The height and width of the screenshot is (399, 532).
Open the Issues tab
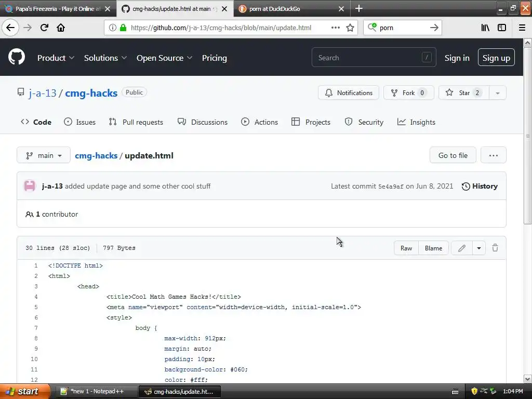(x=79, y=122)
